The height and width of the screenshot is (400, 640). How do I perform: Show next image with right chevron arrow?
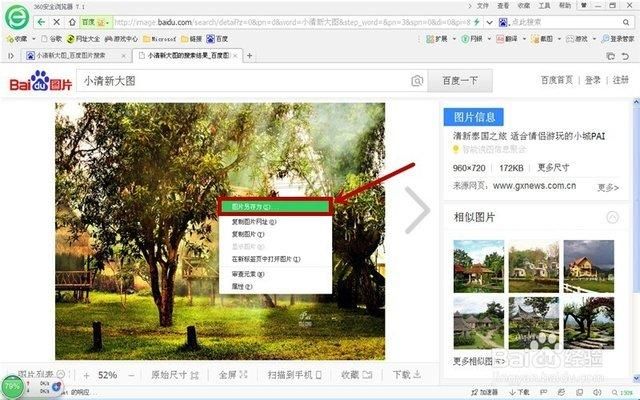[416, 210]
